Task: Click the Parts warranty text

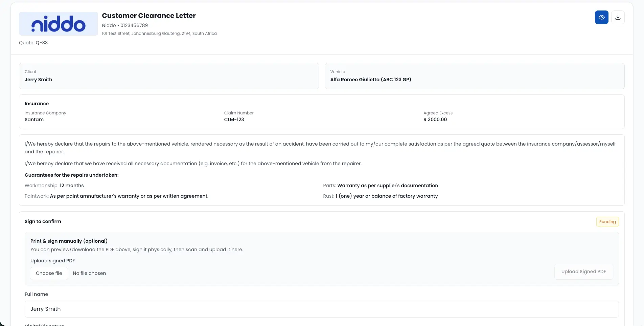Action: click(x=380, y=186)
